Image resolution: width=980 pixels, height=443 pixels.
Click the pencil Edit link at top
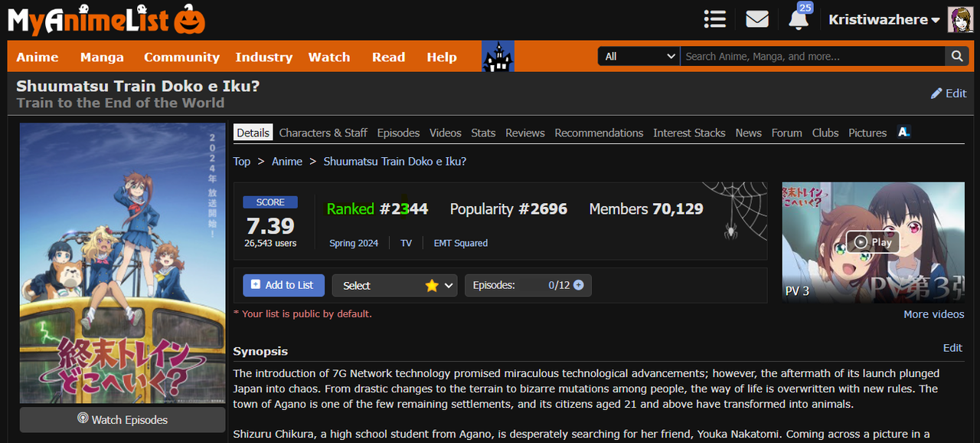click(949, 94)
